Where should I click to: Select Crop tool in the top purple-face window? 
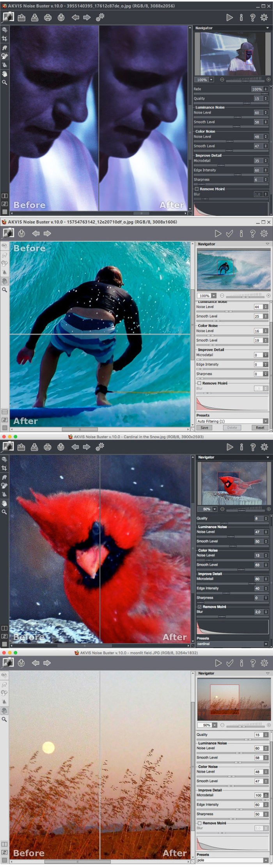point(5,39)
